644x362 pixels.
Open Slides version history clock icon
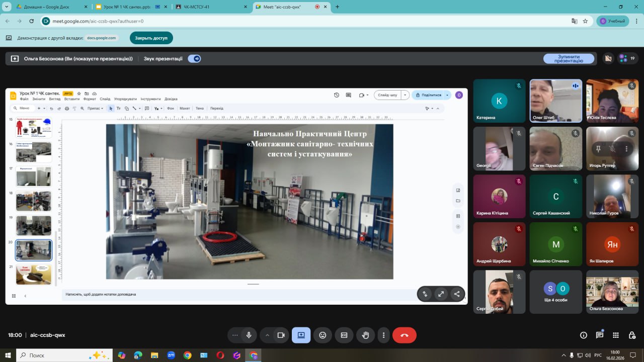point(337,95)
